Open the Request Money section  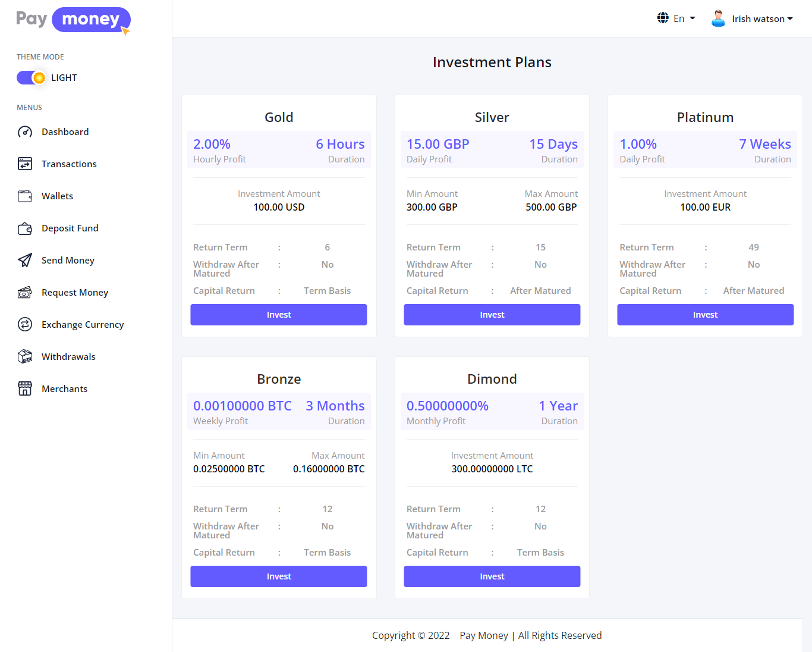tap(74, 292)
